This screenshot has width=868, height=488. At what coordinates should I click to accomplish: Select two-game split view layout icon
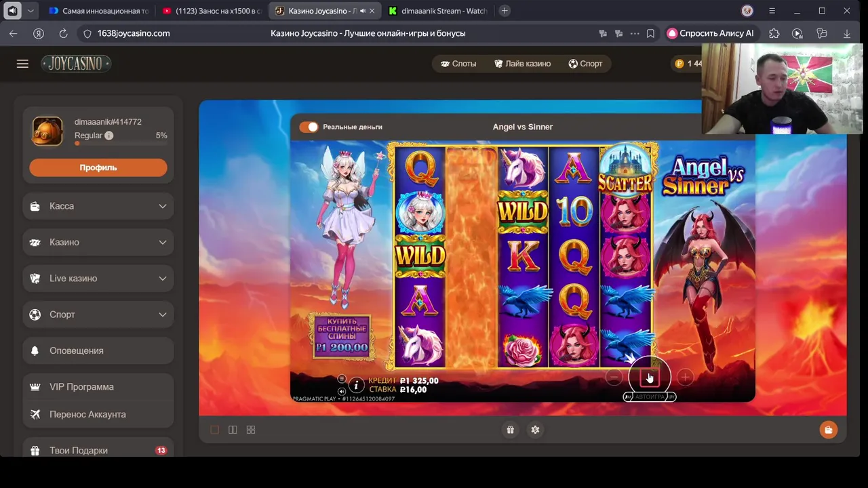click(x=233, y=430)
